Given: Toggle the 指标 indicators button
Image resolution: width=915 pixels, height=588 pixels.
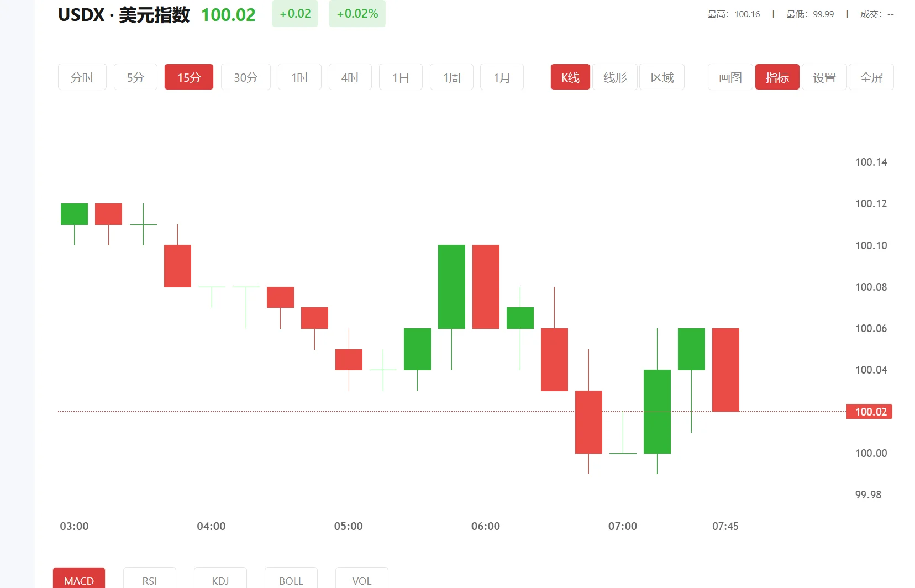Looking at the screenshot, I should coord(777,77).
